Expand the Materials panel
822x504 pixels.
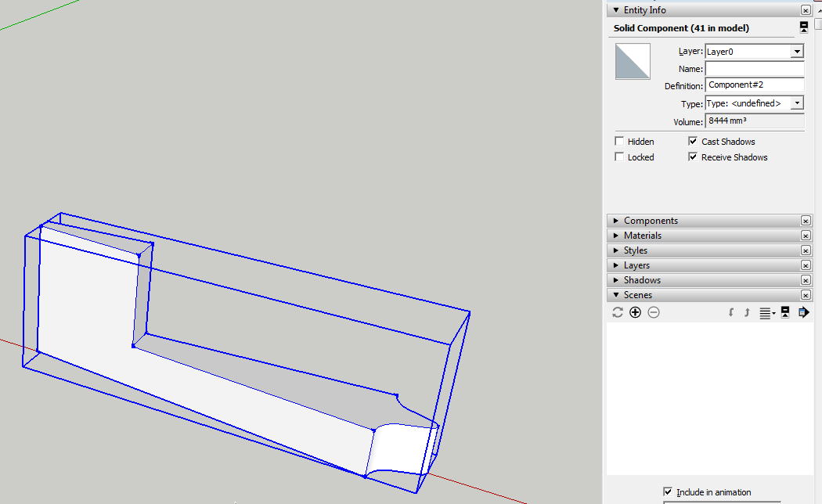642,236
